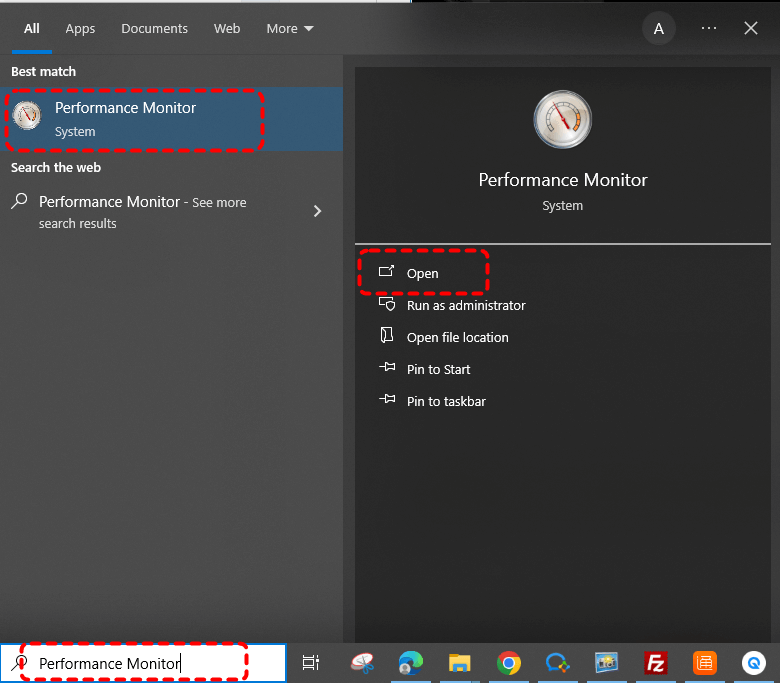Pin Performance Monitor to Start
The width and height of the screenshot is (780, 683).
coord(438,369)
